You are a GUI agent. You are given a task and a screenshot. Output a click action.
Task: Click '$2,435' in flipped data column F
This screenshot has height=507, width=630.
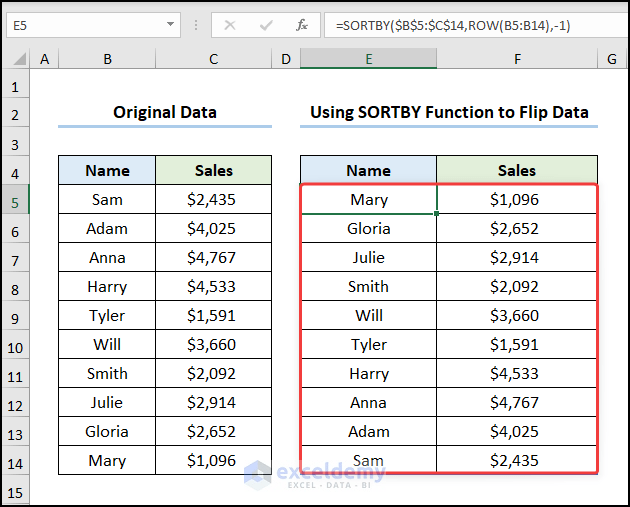(517, 460)
